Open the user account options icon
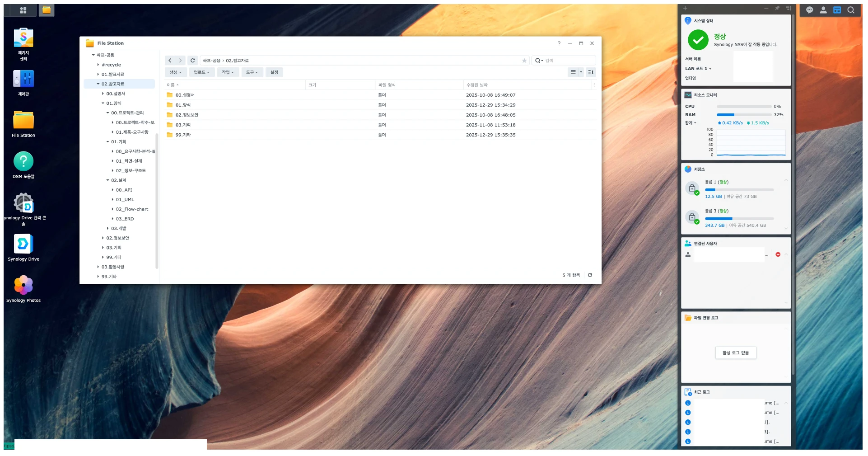This screenshot has height=456, width=868. click(823, 10)
